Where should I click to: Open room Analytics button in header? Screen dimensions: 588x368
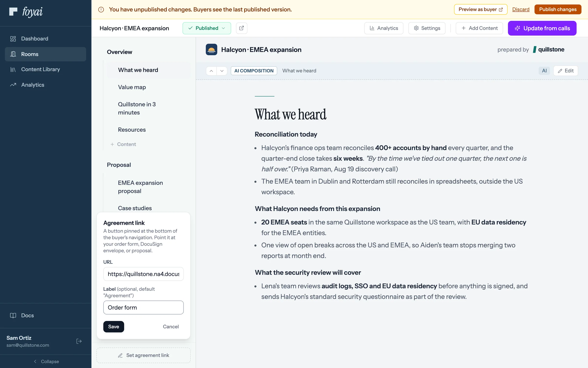coord(383,28)
